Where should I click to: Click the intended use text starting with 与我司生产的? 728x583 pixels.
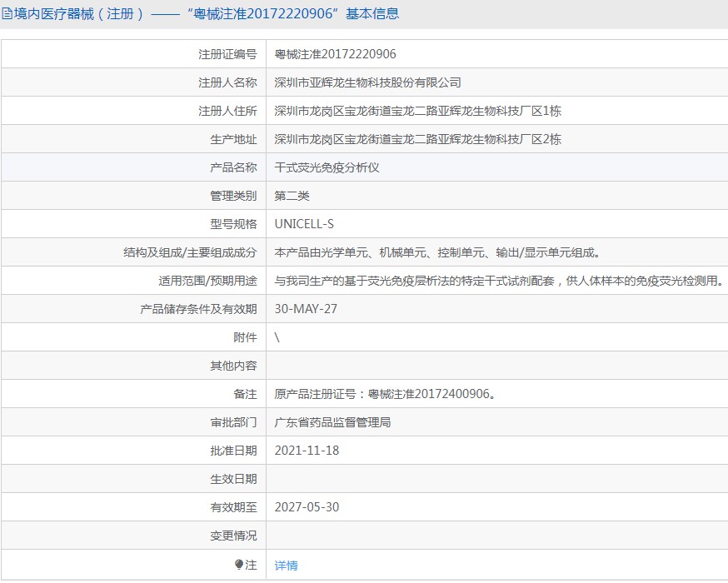tap(498, 281)
